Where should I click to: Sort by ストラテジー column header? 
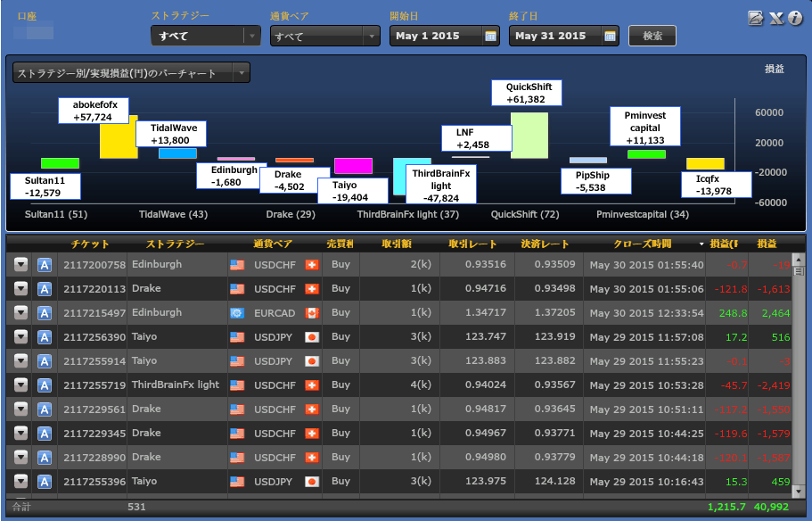(x=175, y=244)
